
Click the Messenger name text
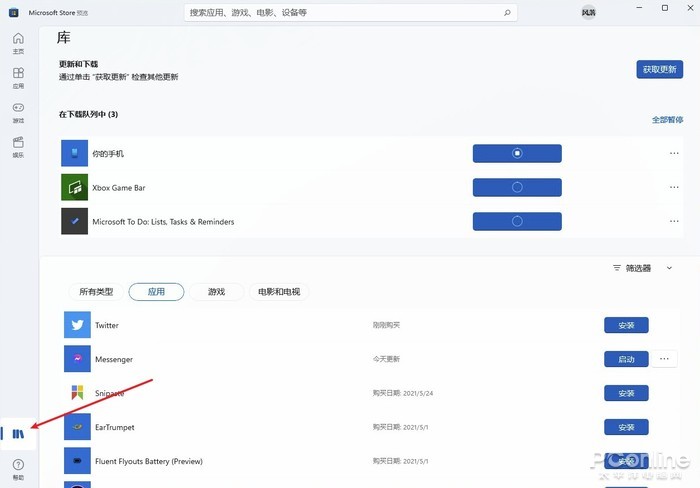(x=114, y=359)
